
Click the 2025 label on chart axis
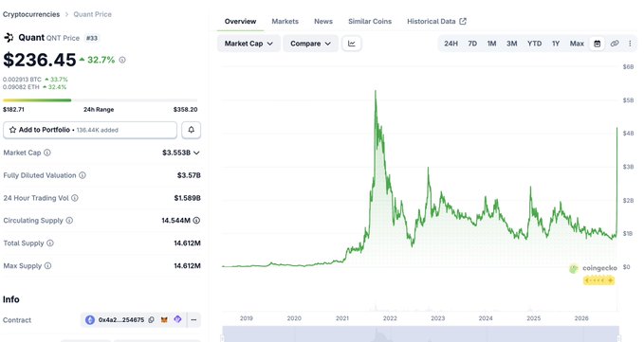[x=534, y=318]
